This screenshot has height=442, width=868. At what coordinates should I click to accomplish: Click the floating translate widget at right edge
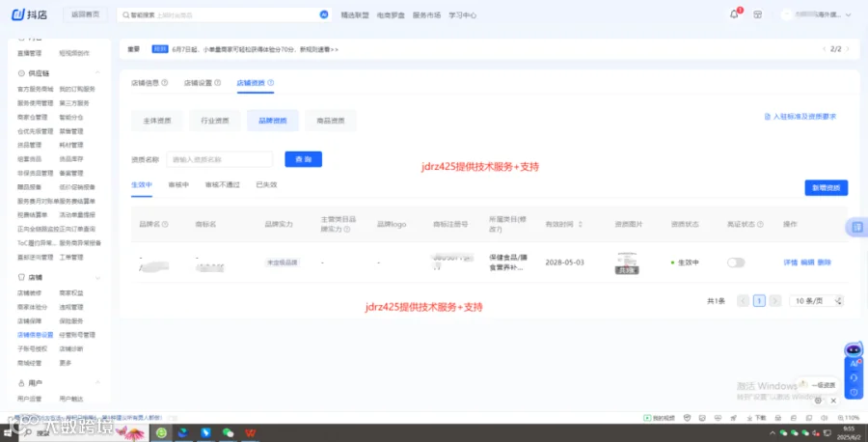click(857, 227)
